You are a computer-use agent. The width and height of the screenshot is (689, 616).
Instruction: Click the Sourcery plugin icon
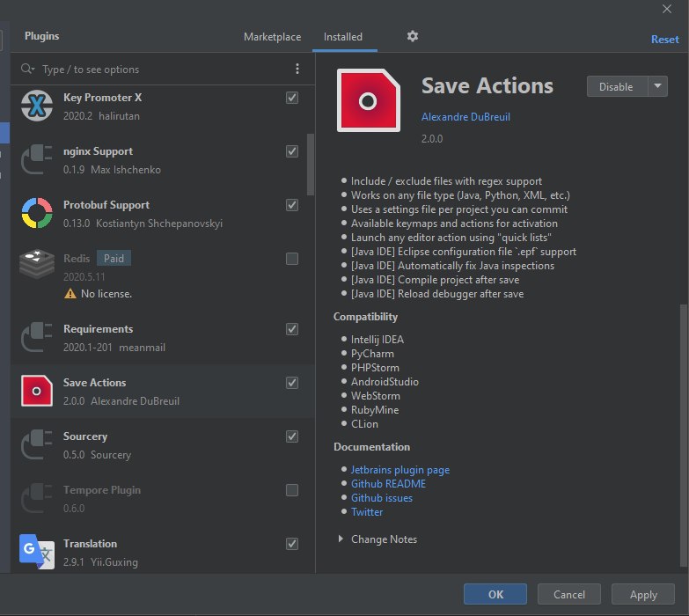37,444
